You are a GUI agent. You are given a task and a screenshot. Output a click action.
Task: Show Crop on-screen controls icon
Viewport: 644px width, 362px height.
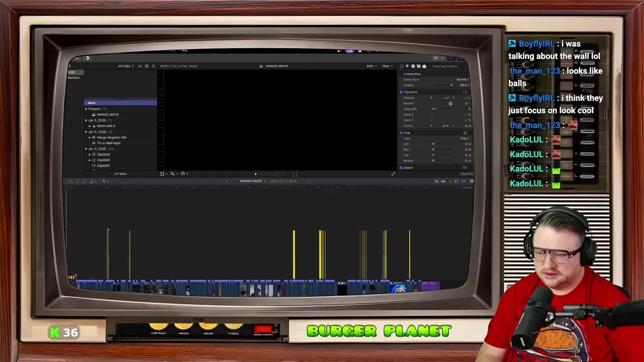pos(465,133)
